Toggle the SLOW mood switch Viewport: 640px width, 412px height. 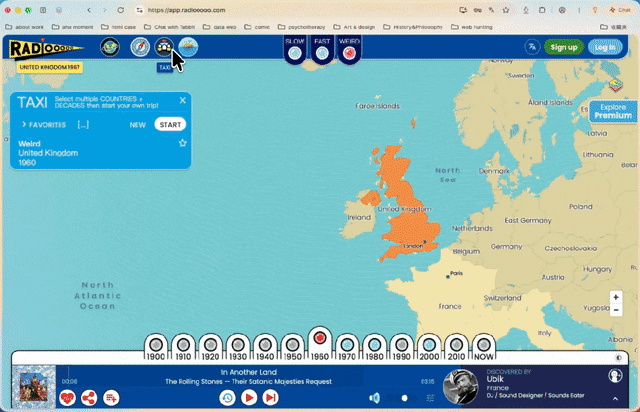(295, 53)
